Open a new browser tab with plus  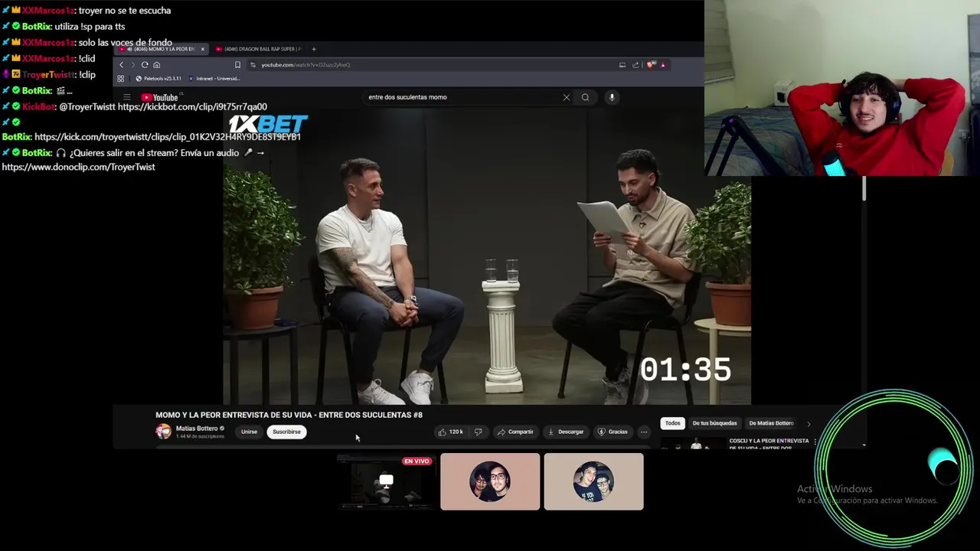point(313,49)
